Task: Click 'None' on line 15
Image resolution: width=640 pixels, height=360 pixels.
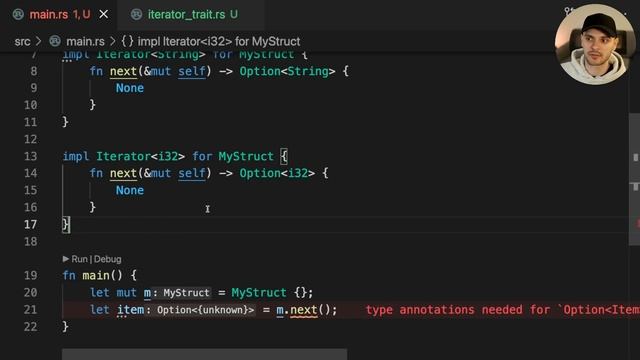Action: (130, 190)
